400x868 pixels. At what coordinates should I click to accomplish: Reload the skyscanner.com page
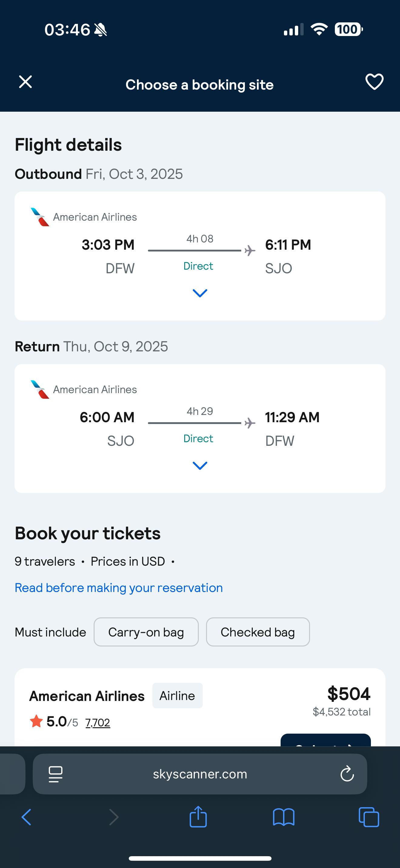pos(347,774)
